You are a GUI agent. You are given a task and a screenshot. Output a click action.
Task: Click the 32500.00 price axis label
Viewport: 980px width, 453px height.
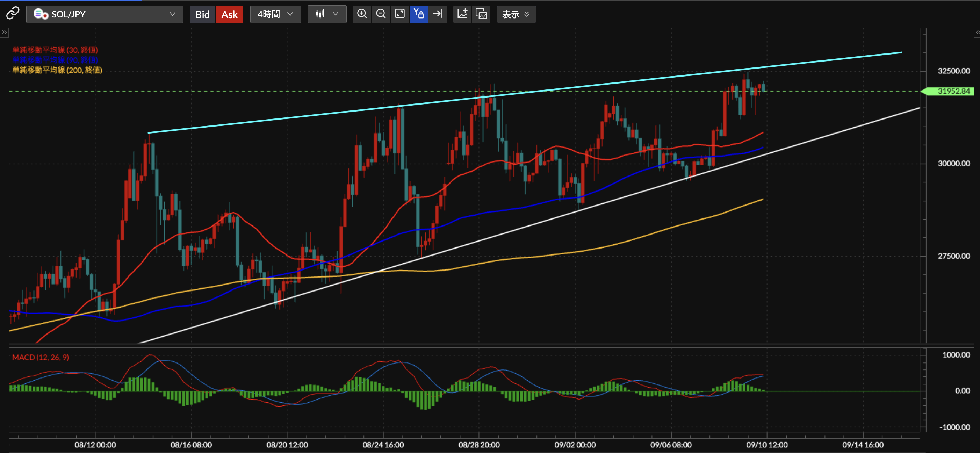(953, 71)
